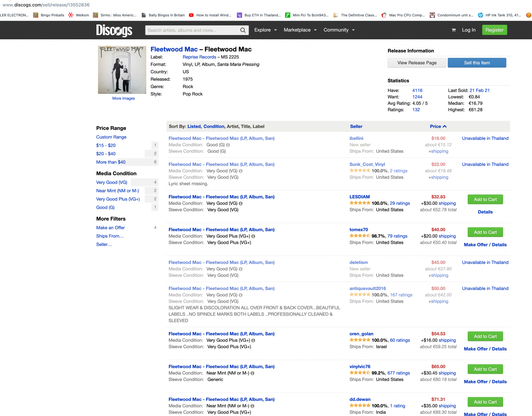The height and width of the screenshot is (416, 532).
Task: Filter by $20 - $40 price range
Action: 106,154
